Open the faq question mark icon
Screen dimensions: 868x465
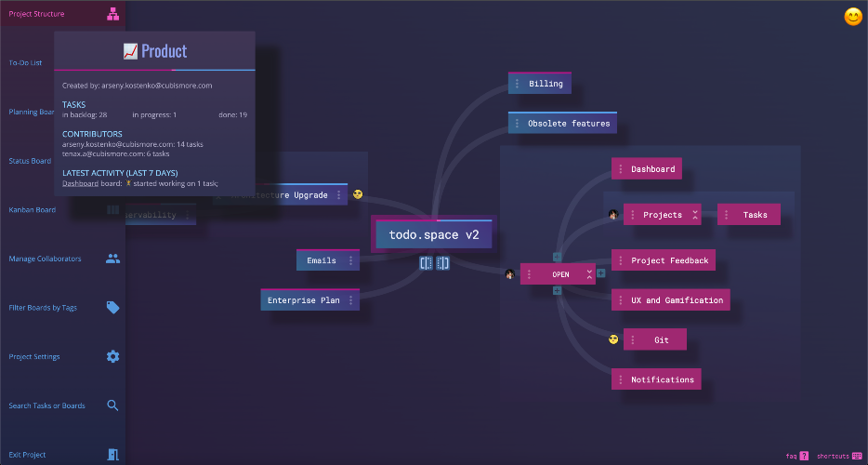coord(804,456)
